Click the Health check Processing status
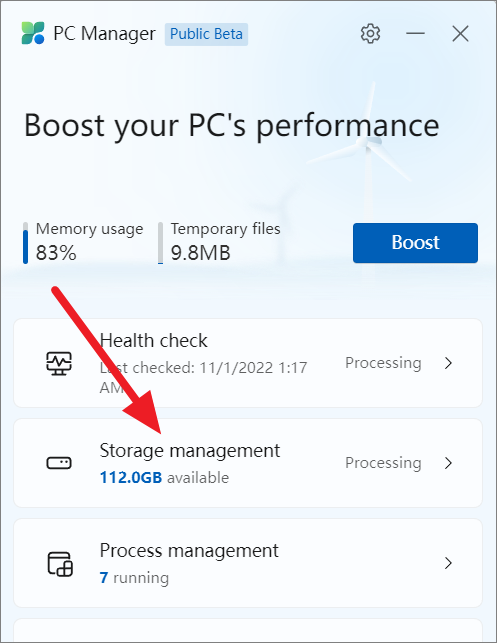Screen dimensions: 497x643 click(x=383, y=363)
